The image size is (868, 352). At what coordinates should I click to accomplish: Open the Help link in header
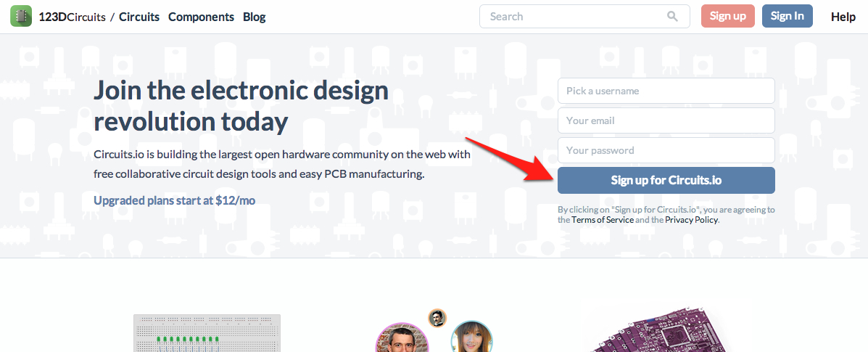[843, 17]
